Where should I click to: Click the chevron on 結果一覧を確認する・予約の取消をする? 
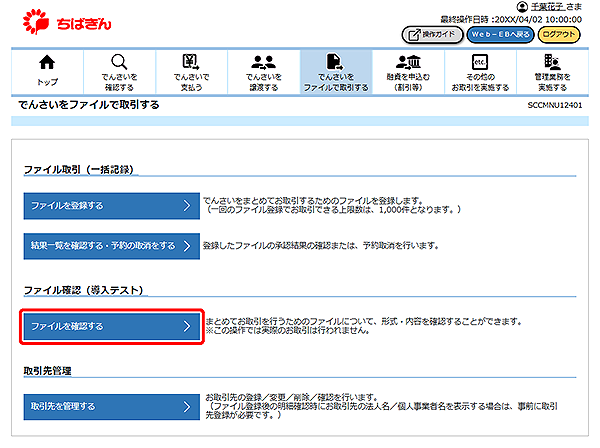pyautogui.click(x=186, y=245)
